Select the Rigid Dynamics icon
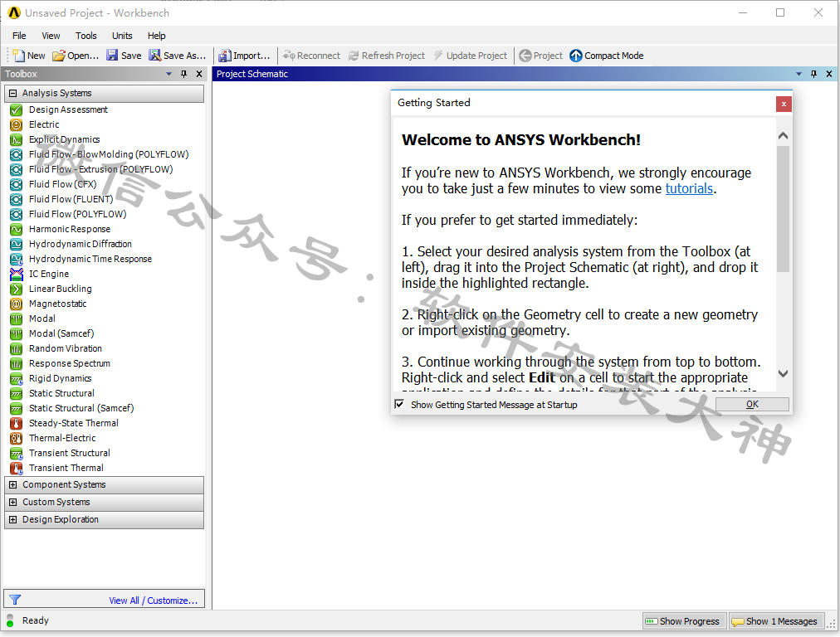 point(16,378)
